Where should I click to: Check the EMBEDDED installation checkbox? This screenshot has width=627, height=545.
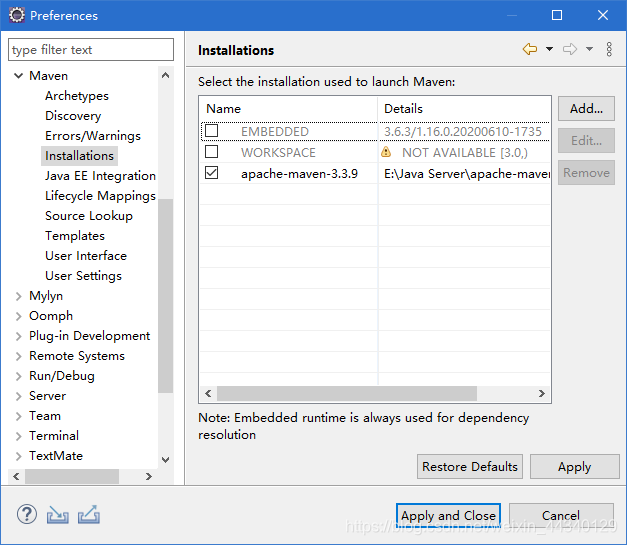pyautogui.click(x=212, y=130)
